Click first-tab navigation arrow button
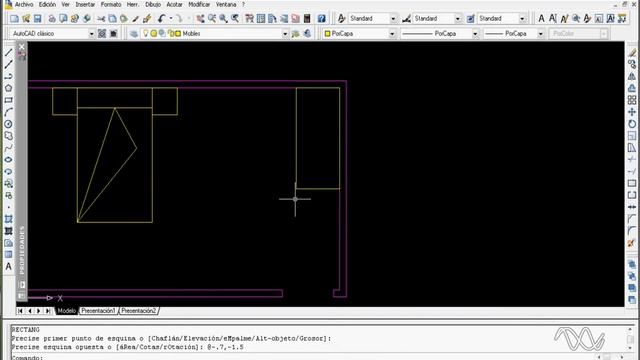The image size is (640, 360). 20,311
